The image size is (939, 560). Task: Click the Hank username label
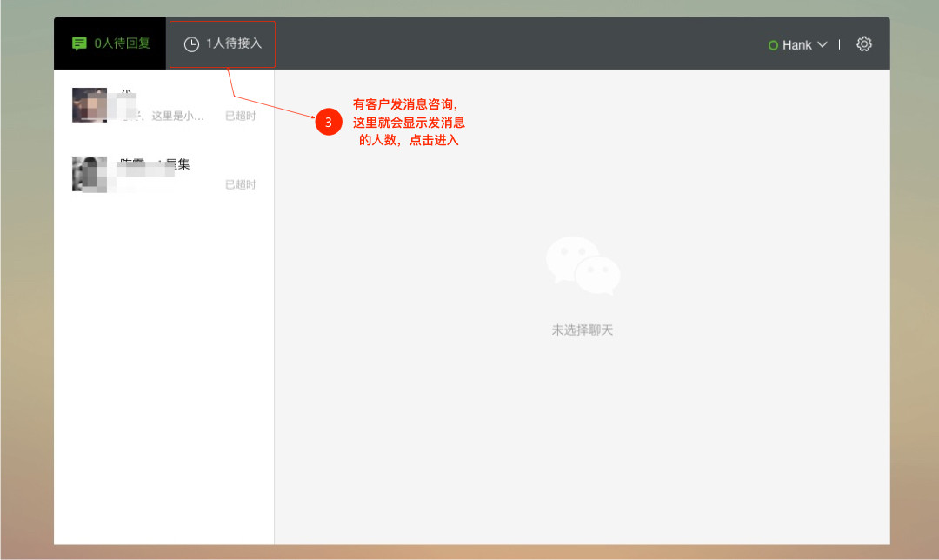(x=796, y=45)
